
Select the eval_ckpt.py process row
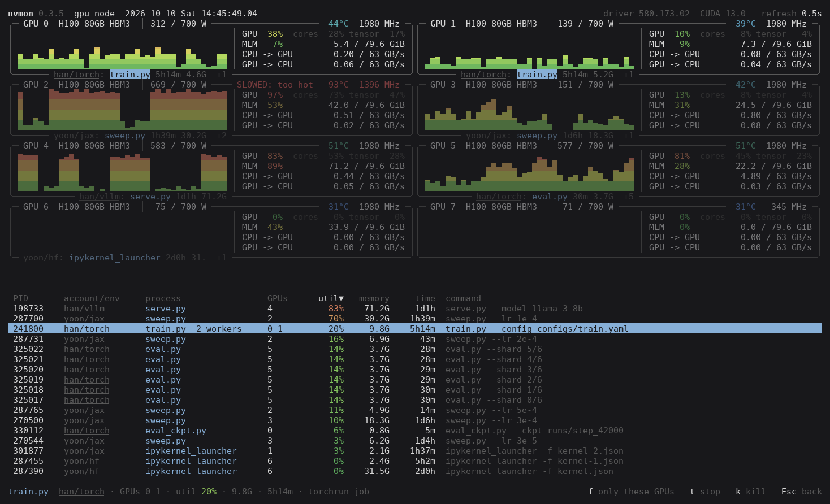click(415, 431)
